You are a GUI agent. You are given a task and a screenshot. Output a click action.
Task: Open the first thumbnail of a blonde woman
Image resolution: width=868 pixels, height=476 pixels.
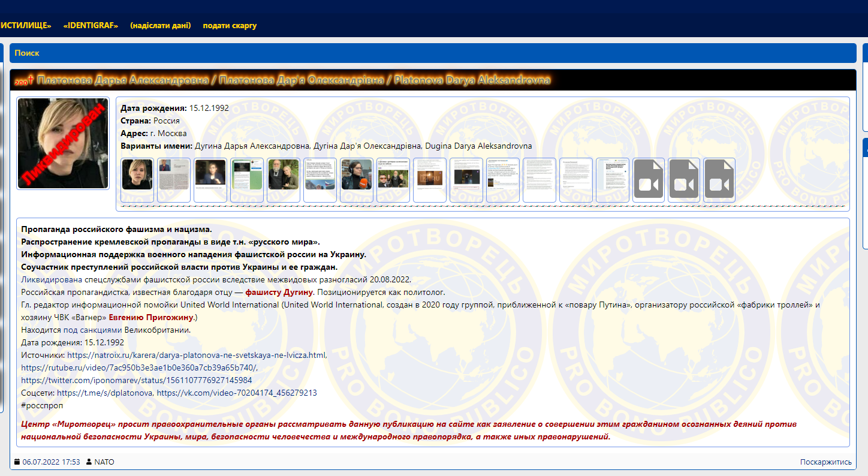pyautogui.click(x=137, y=180)
